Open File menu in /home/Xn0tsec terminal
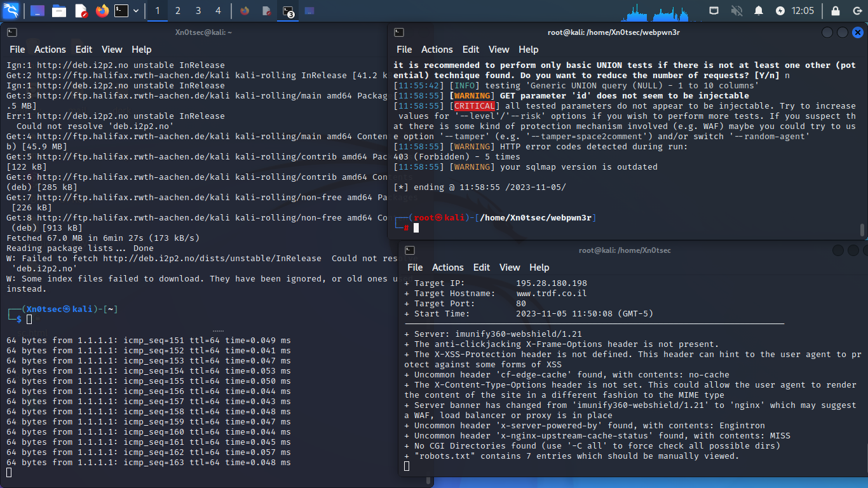This screenshot has width=868, height=488. [415, 268]
